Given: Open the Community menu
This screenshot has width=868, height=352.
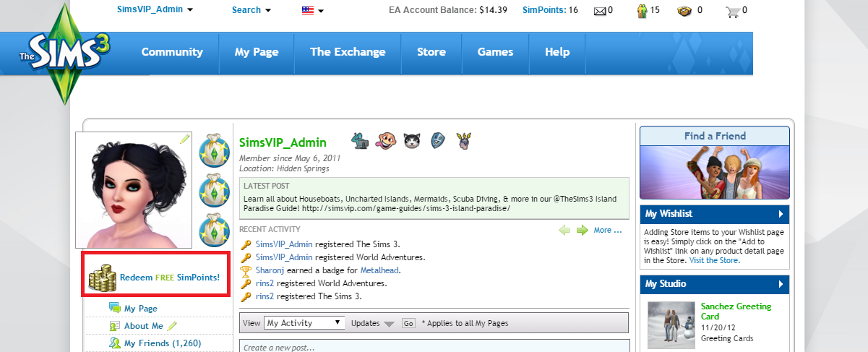Looking at the screenshot, I should [x=172, y=52].
